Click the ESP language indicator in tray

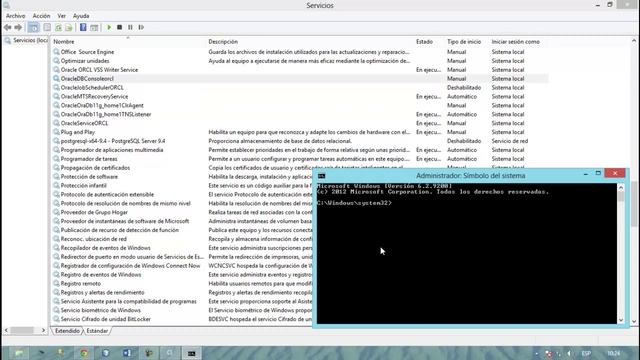click(x=586, y=353)
